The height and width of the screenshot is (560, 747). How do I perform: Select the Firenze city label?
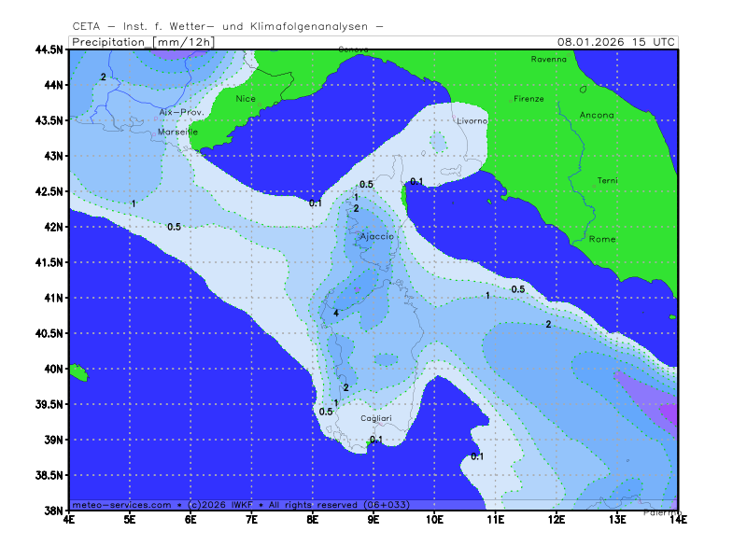pos(529,98)
